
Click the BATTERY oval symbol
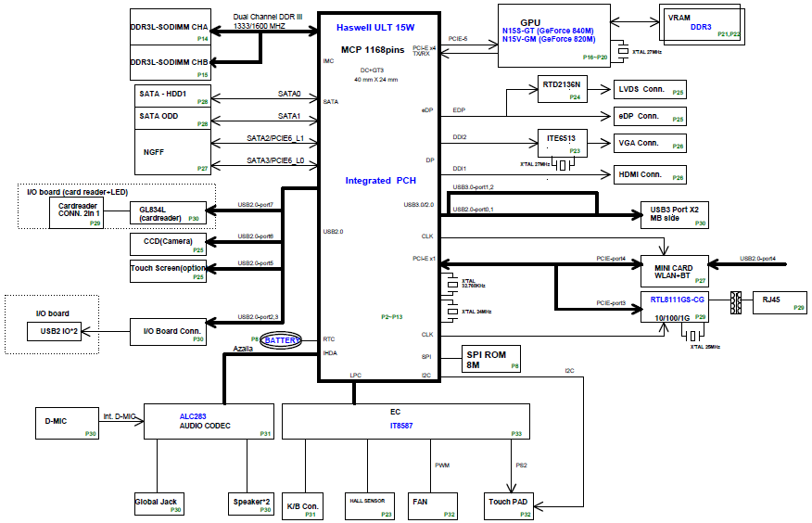click(x=281, y=340)
